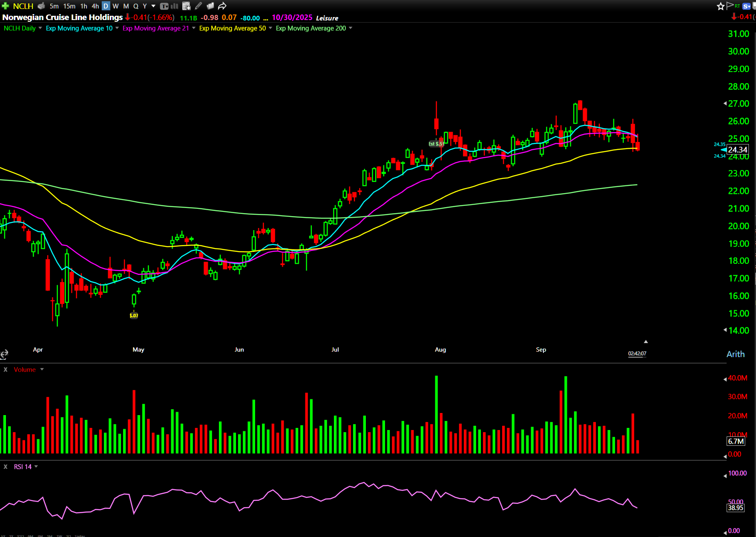Click the share arrow icon
The width and height of the screenshot is (756, 537).
click(222, 6)
